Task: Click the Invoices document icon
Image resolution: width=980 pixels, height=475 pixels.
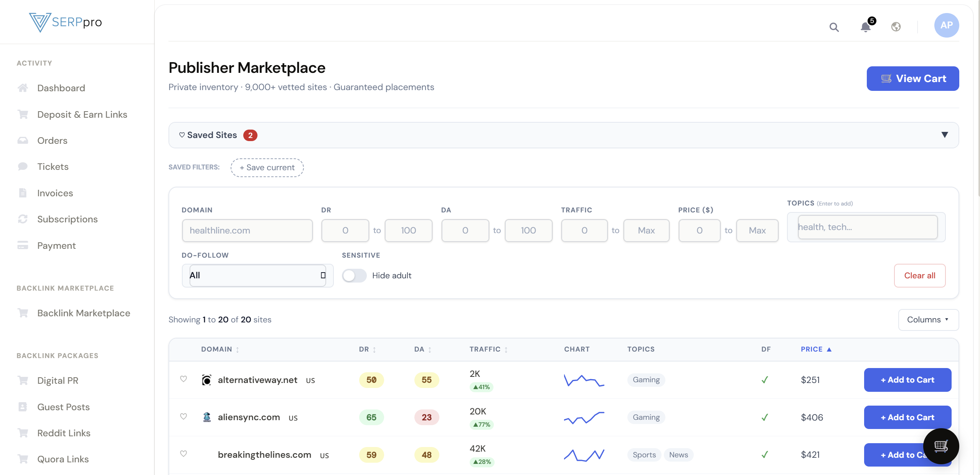Action: coord(23,193)
